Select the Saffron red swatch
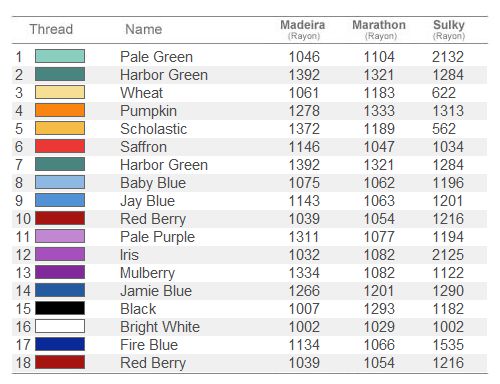Screen dimensions: 500x384 60,146
